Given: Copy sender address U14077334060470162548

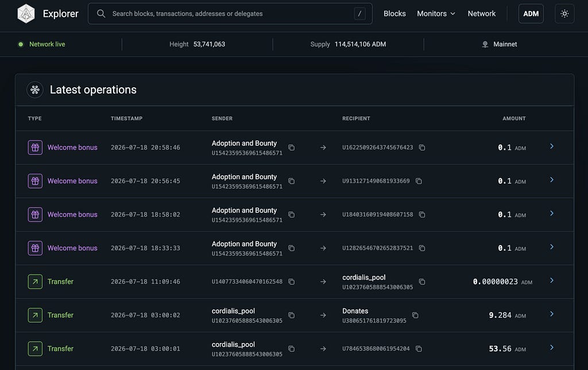Looking at the screenshot, I should (291, 282).
